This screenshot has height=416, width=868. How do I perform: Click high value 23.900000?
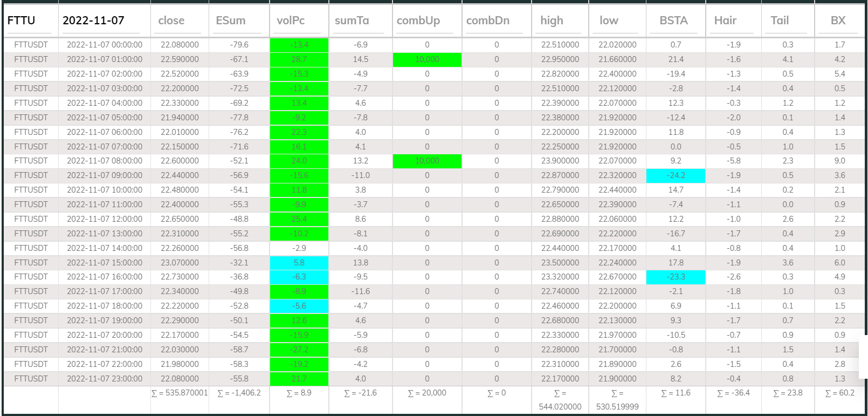tap(560, 161)
